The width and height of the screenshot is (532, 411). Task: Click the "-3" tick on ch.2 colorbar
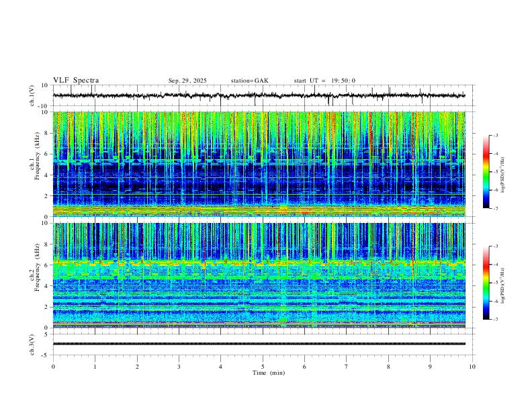click(x=496, y=246)
